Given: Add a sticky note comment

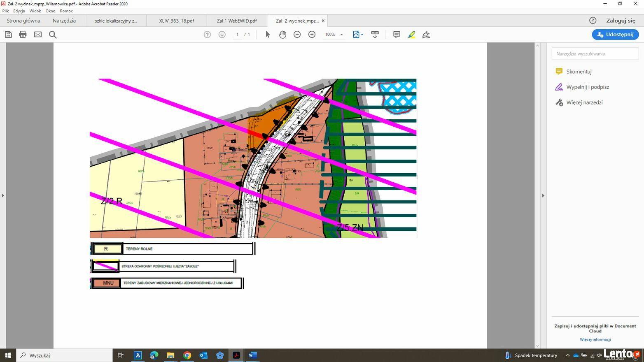Looking at the screenshot, I should click(x=397, y=35).
